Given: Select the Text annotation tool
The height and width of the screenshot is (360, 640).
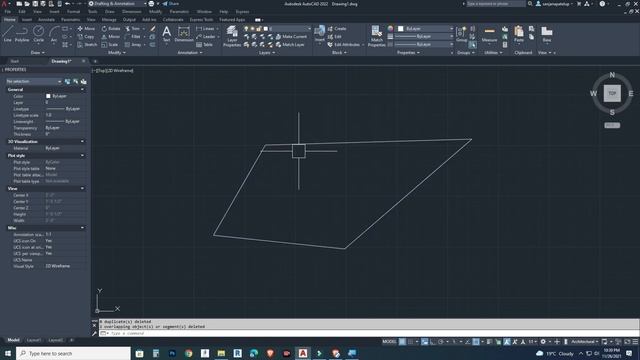Looking at the screenshot, I should coord(167,33).
